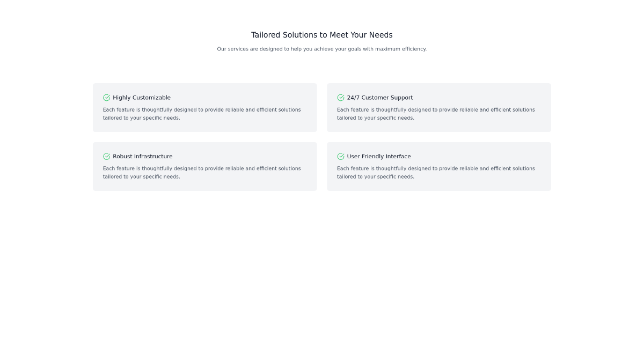Viewport: 644px width, 338px height.
Task: Click the word 'Tailored' in the main heading
Action: (x=266, y=35)
